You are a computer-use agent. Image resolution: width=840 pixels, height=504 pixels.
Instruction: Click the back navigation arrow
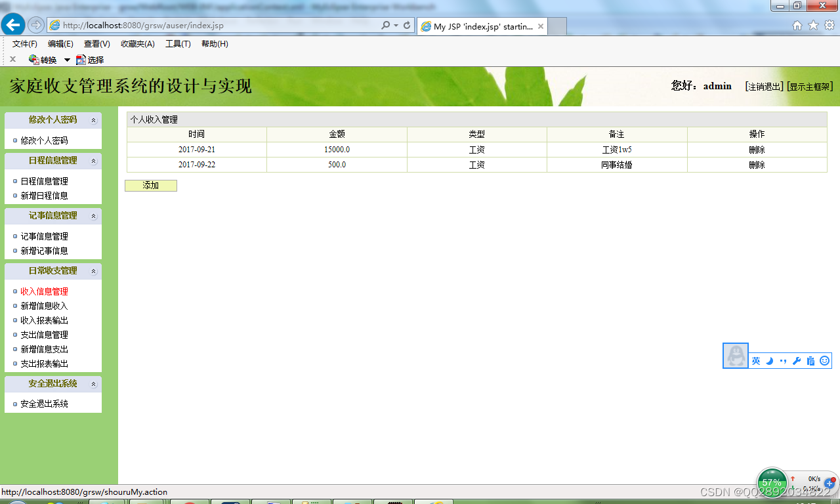(x=12, y=24)
